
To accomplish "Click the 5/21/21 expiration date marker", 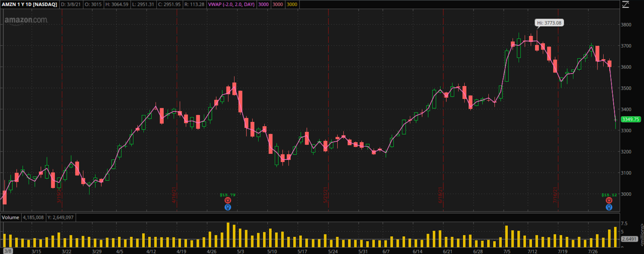I will click(325, 195).
